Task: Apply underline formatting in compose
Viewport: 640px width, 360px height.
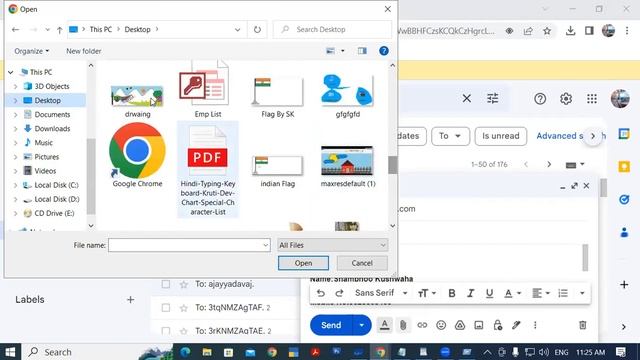Action: pyautogui.click(x=489, y=293)
